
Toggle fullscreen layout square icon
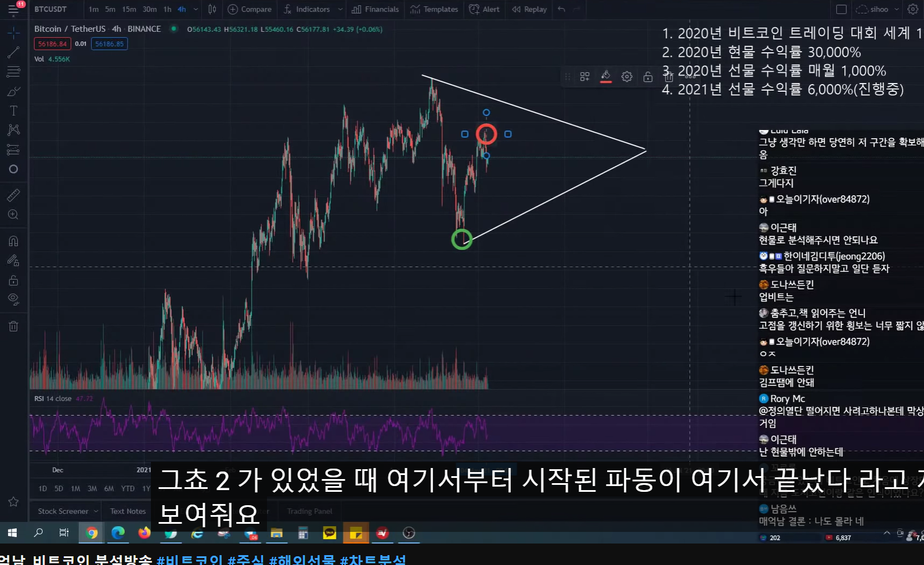[x=841, y=9]
